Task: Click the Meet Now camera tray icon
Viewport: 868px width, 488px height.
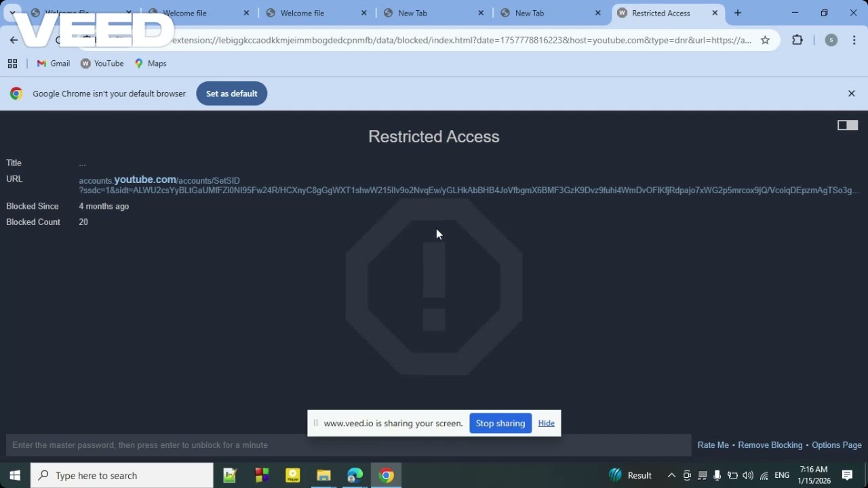Action: 687,476
